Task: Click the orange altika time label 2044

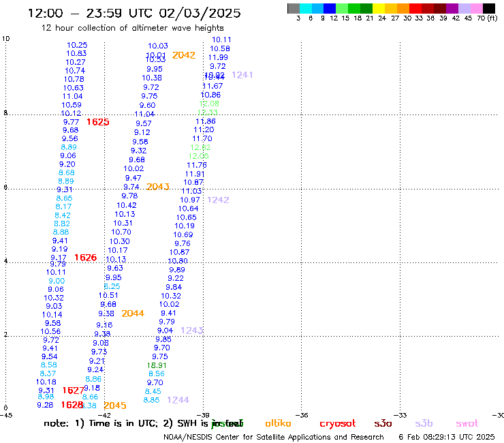Action: click(133, 314)
